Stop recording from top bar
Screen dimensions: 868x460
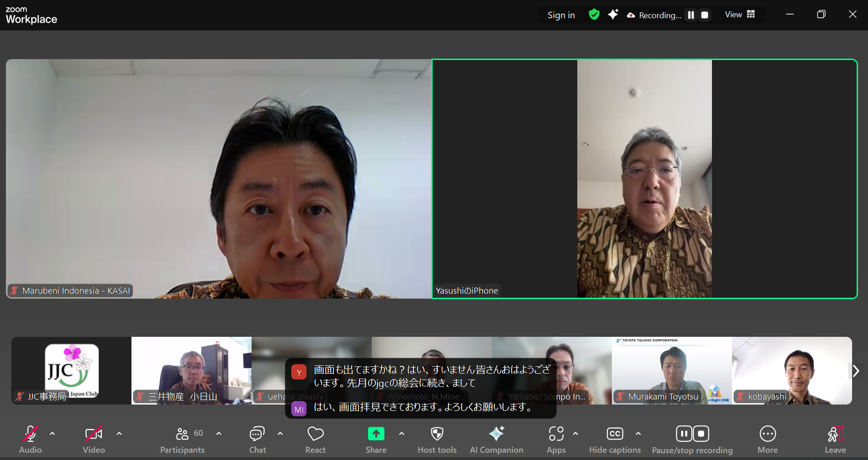705,15
